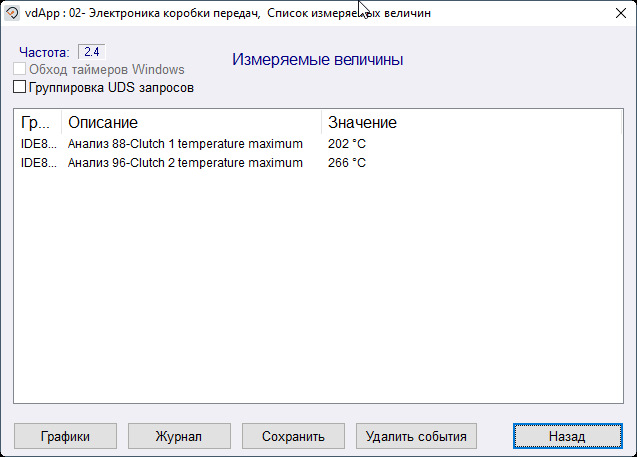Select the Clutch 1 temperature maximum row
The width and height of the screenshot is (637, 457).
[x=185, y=144]
